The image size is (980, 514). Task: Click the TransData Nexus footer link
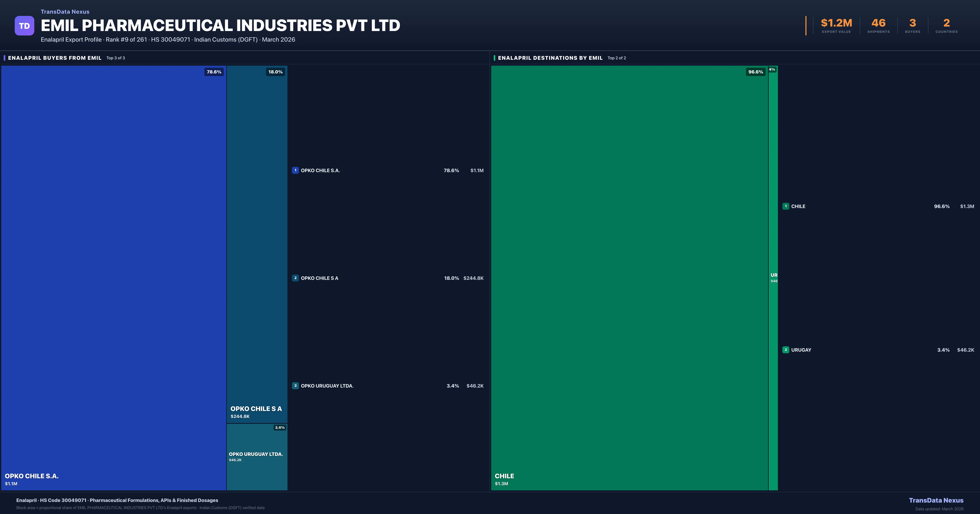click(x=936, y=500)
